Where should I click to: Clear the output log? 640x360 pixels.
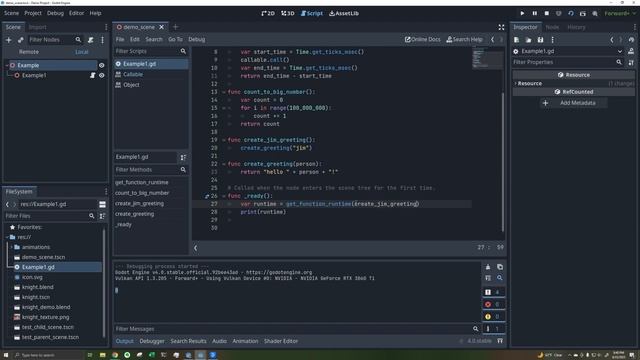click(x=488, y=267)
